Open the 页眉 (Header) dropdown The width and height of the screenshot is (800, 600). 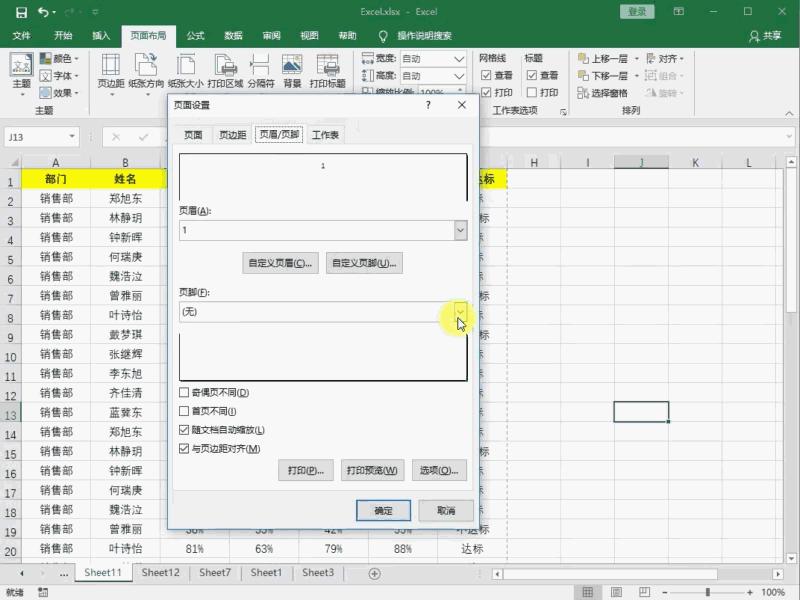pos(459,231)
